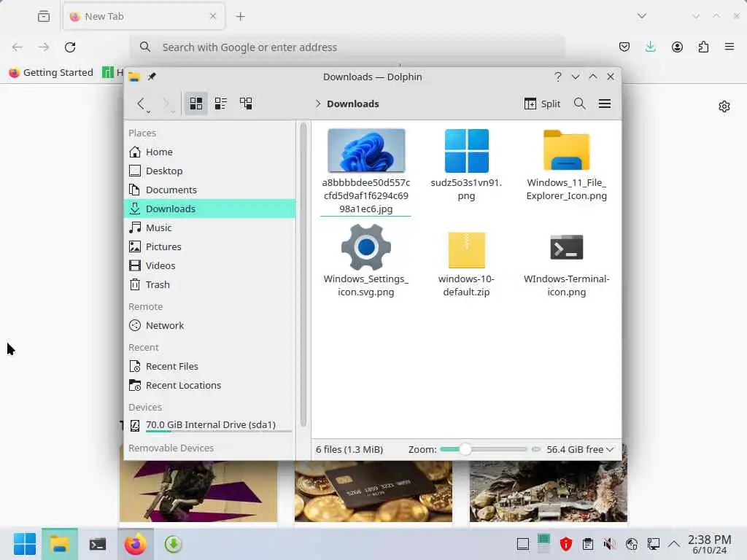The width and height of the screenshot is (747, 560).
Task: Open Recent Locations in sidebar
Action: (209, 385)
